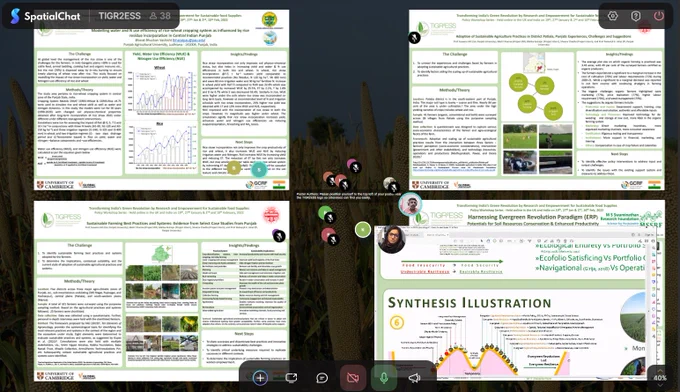The width and height of the screenshot is (680, 392).
Task: Turn on the disabled camera
Action: click(353, 378)
